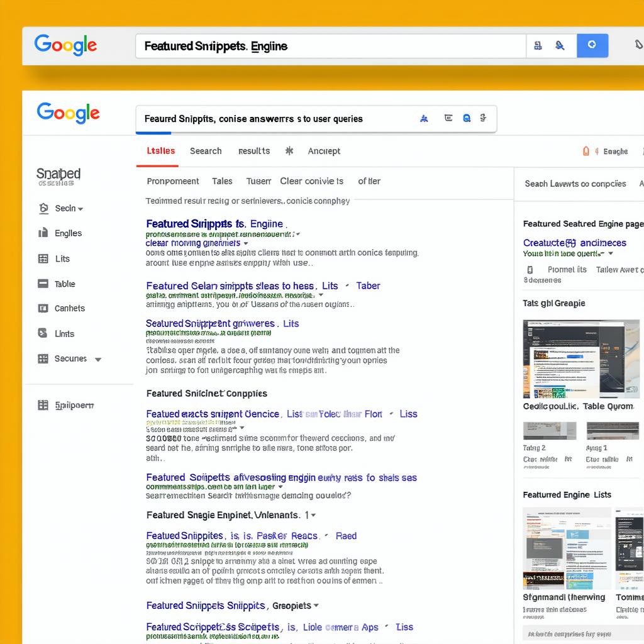The image size is (644, 644).
Task: Choose the Clear conivie ts filter
Action: pyautogui.click(x=312, y=181)
